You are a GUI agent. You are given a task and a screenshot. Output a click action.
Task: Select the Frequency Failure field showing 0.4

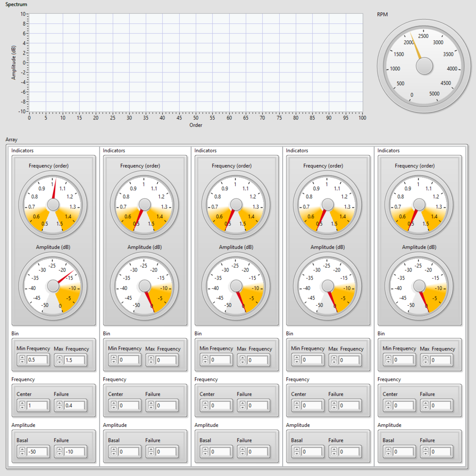(74, 405)
